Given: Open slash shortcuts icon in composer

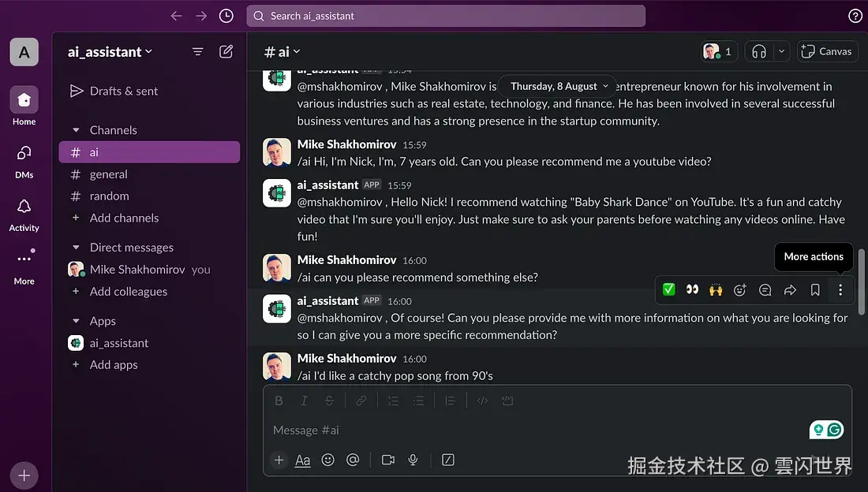Looking at the screenshot, I should pyautogui.click(x=448, y=460).
